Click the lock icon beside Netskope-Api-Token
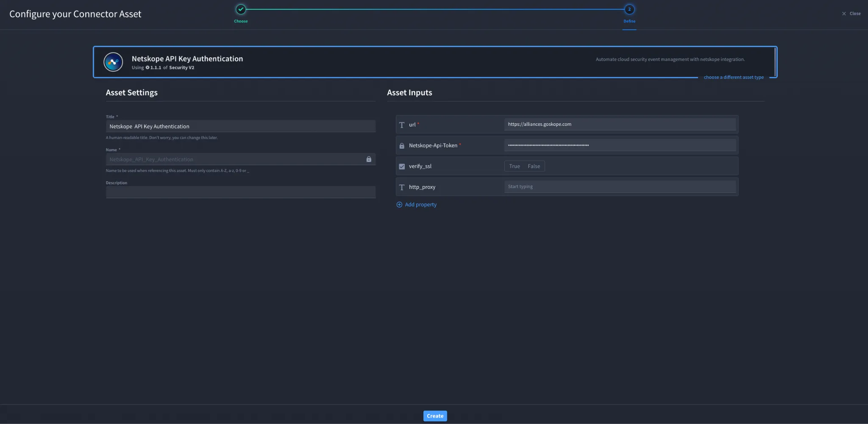 [x=402, y=145]
